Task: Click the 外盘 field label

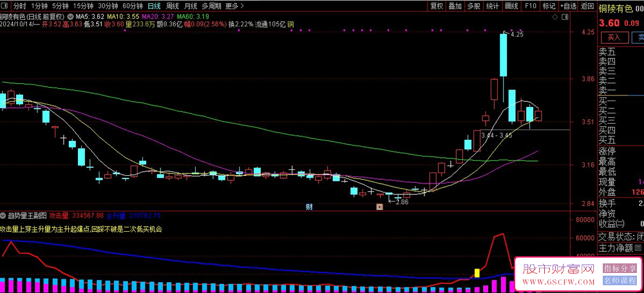Action: 607,193
